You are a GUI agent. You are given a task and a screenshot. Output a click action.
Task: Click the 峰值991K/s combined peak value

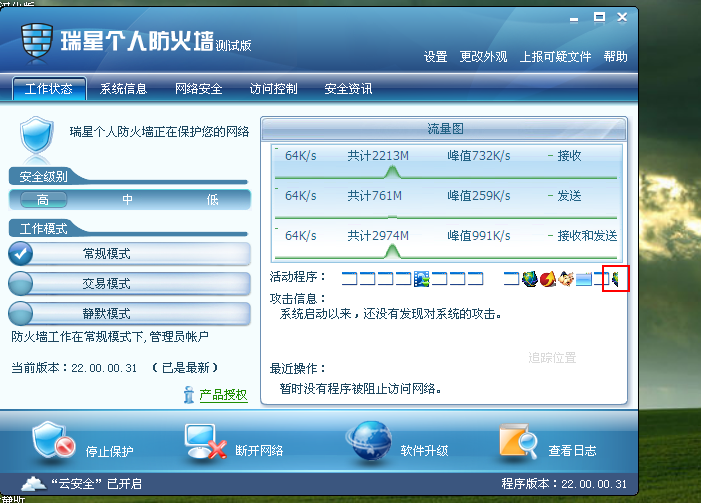coord(479,236)
